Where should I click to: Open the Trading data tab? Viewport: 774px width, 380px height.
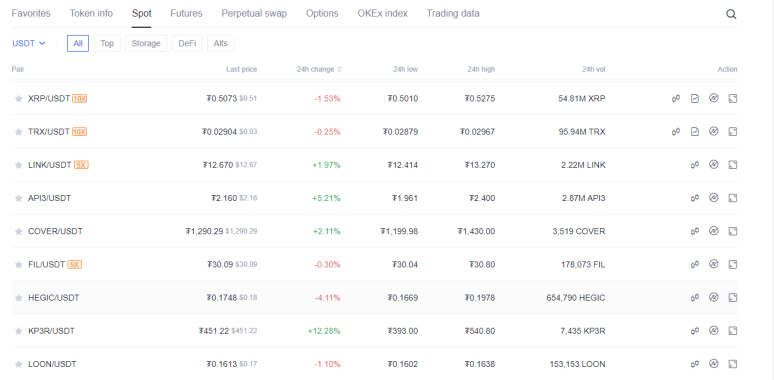pyautogui.click(x=453, y=13)
